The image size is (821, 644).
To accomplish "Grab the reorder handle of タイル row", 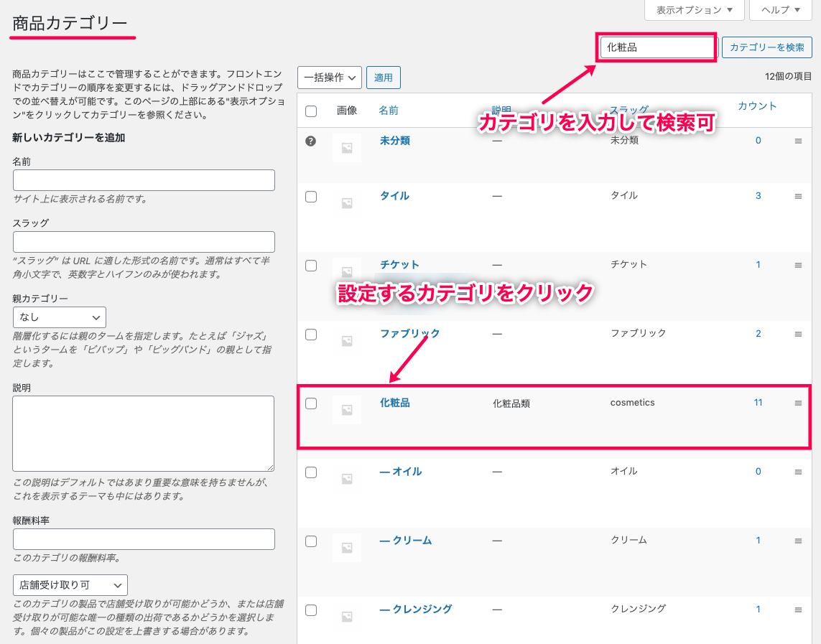I will pos(798,196).
